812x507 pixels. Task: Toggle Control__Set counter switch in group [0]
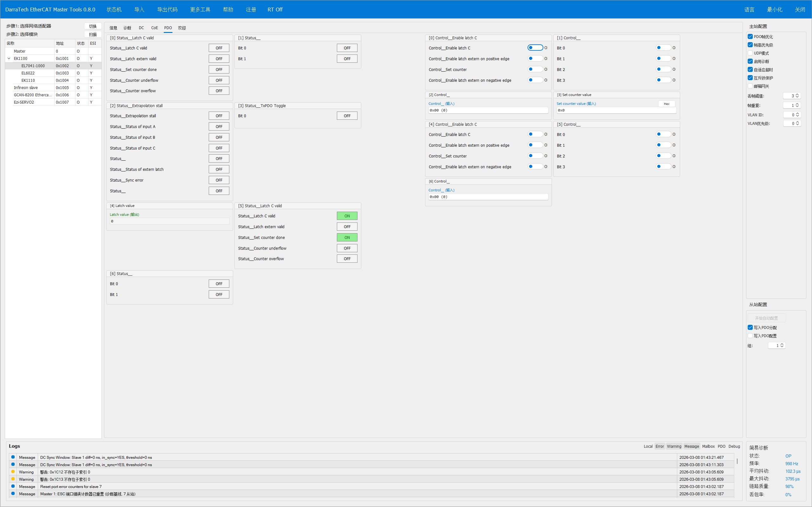point(535,69)
